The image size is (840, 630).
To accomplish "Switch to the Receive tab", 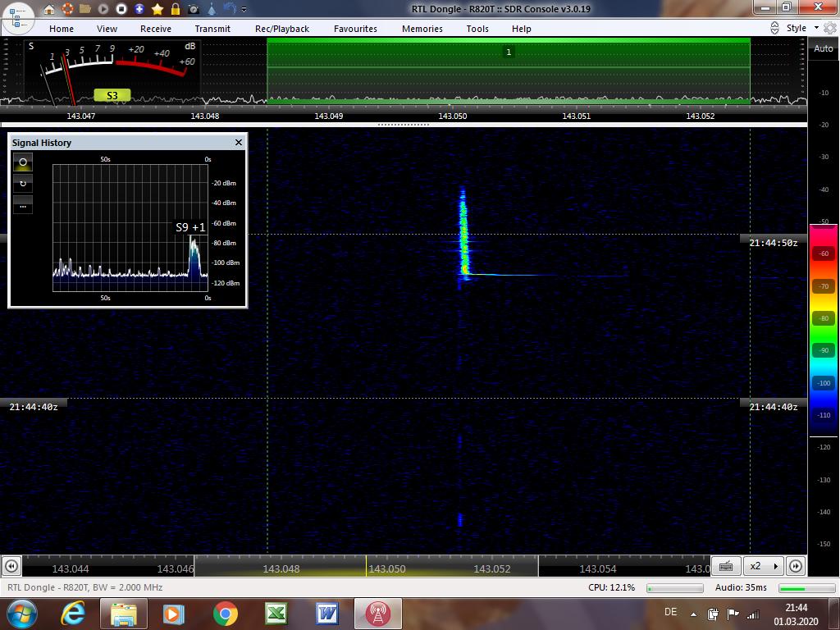I will [x=156, y=29].
